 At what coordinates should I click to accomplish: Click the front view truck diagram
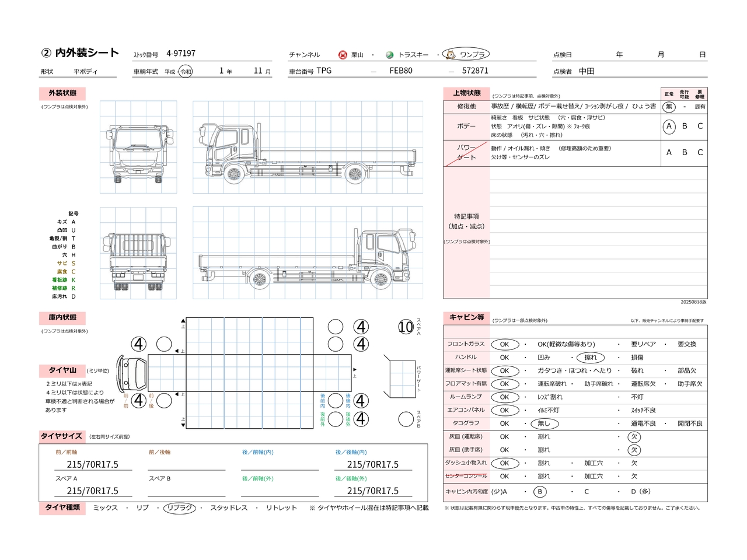[x=138, y=147]
